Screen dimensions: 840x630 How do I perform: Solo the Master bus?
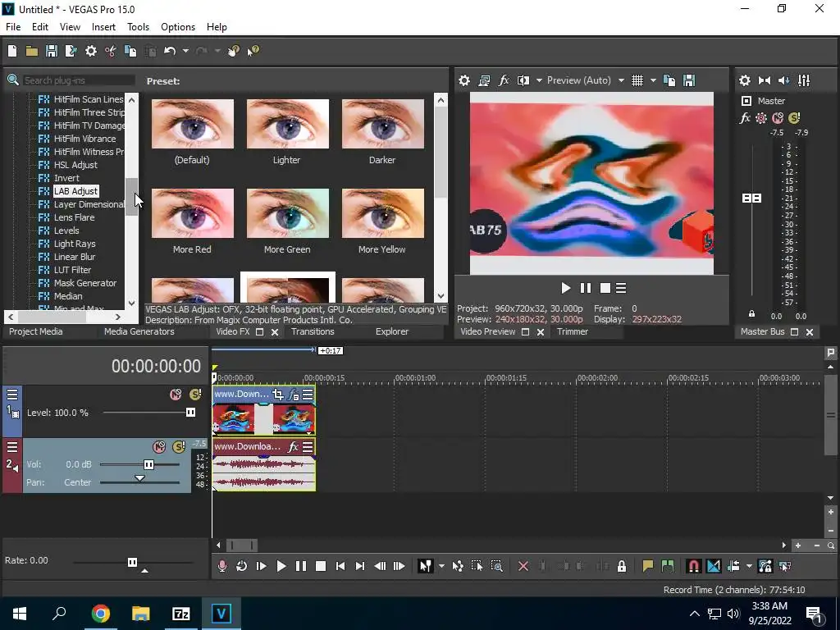(x=794, y=118)
